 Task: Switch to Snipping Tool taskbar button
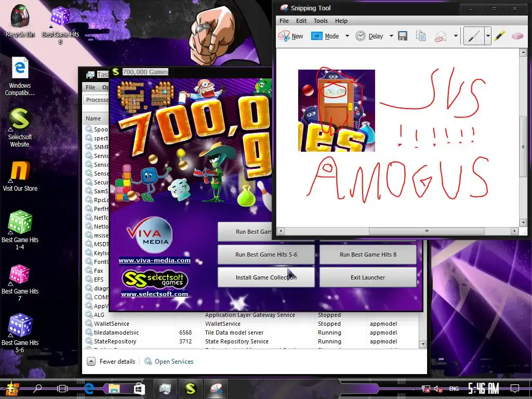pos(216,389)
